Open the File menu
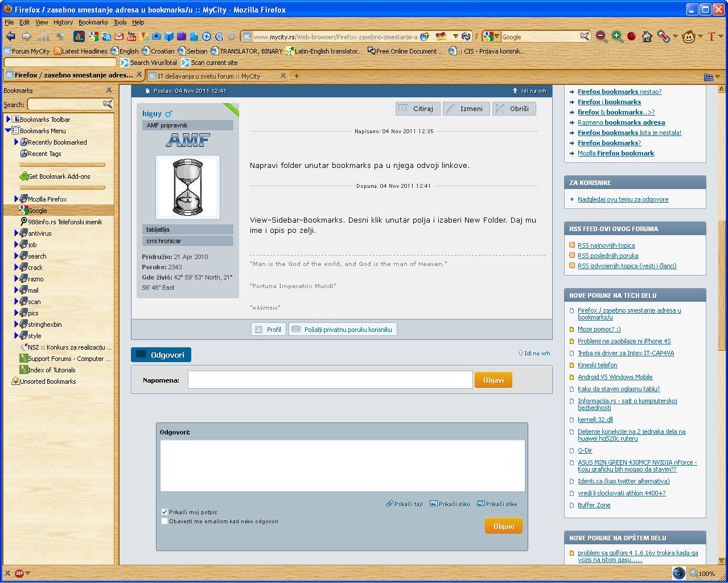Viewport: 728px width, 583px height. tap(9, 22)
